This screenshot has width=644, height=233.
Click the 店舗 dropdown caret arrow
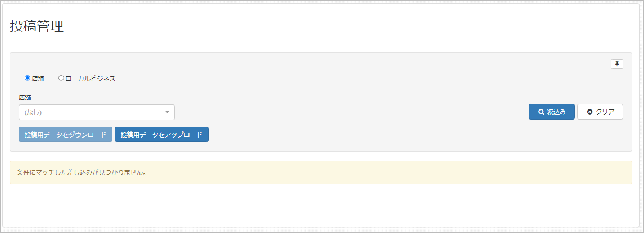167,112
